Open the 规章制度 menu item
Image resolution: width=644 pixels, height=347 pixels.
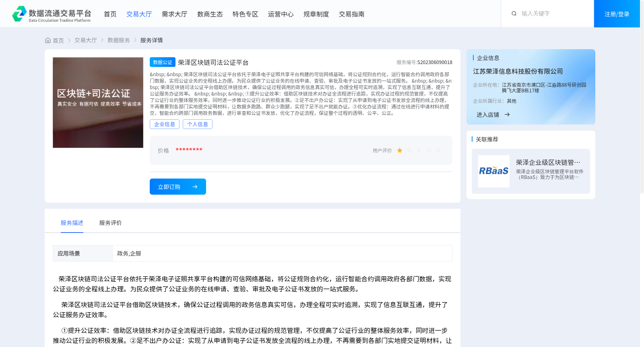pyautogui.click(x=316, y=14)
